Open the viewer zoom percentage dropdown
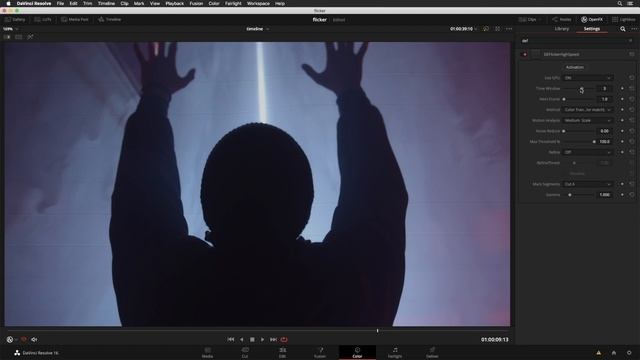Screen dimensions: 640x360 (10, 29)
